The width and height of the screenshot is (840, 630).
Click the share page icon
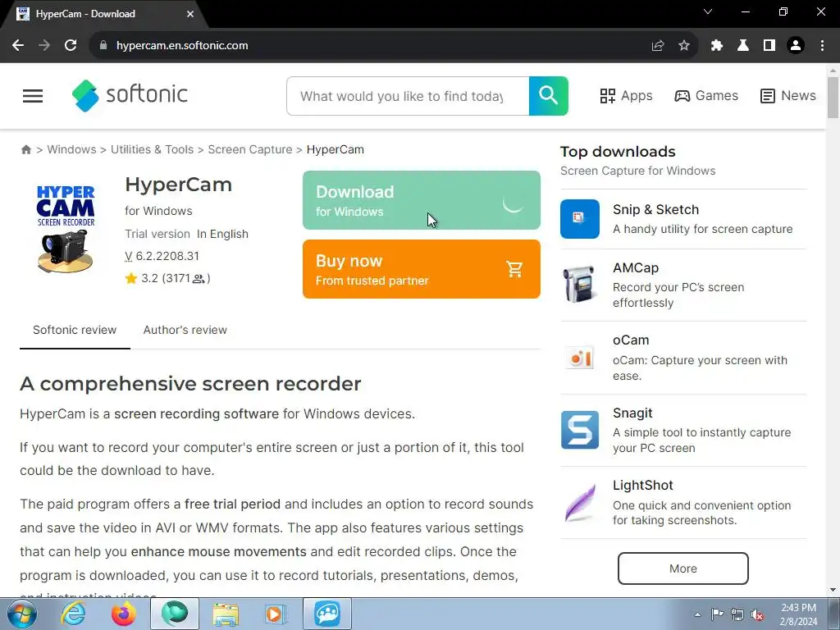658,46
